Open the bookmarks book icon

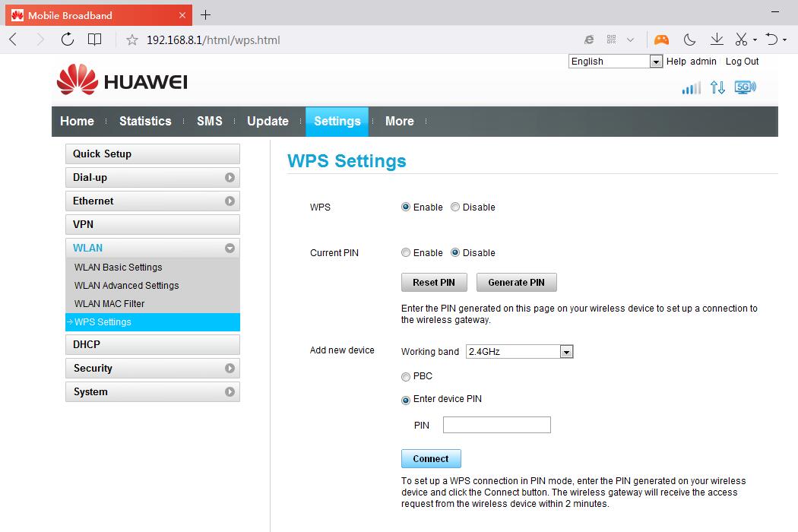94,40
